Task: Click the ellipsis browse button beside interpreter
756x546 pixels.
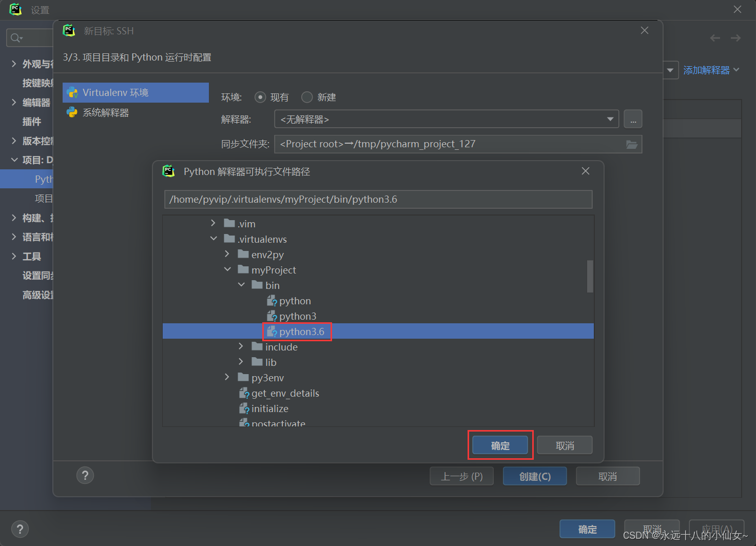Action: click(x=633, y=119)
